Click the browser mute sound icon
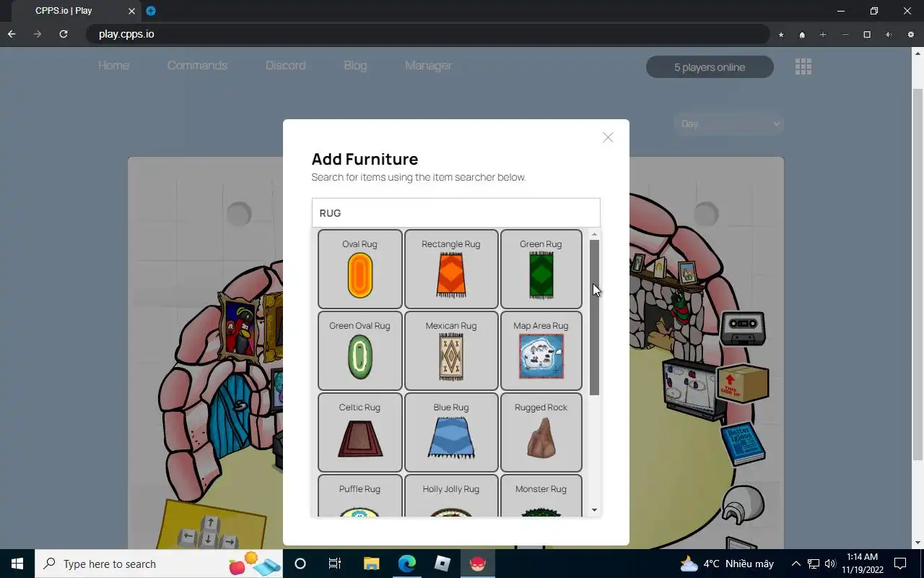This screenshot has height=578, width=924. click(889, 35)
